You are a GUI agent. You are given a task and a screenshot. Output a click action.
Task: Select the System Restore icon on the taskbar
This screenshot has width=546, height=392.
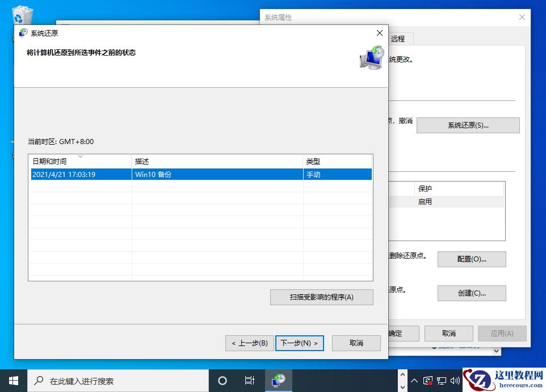(x=278, y=380)
